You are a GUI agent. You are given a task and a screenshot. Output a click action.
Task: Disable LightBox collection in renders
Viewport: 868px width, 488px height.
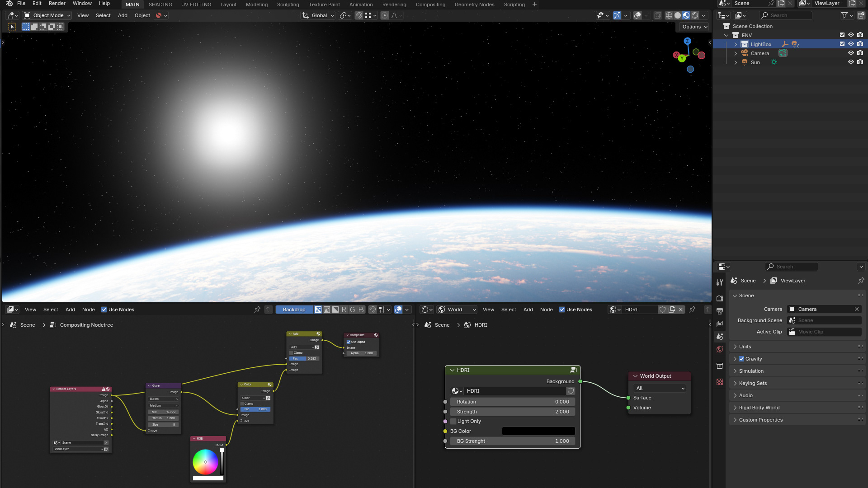[x=860, y=44]
